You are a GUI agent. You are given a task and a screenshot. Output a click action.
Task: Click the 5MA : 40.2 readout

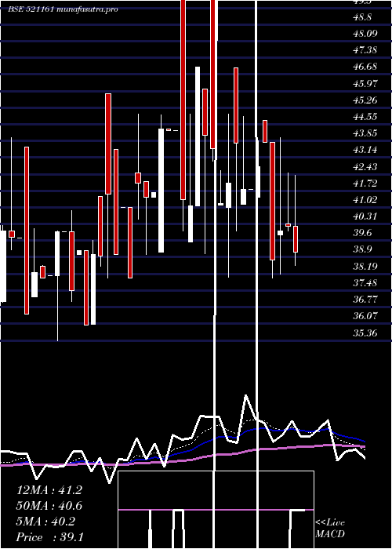45,522
